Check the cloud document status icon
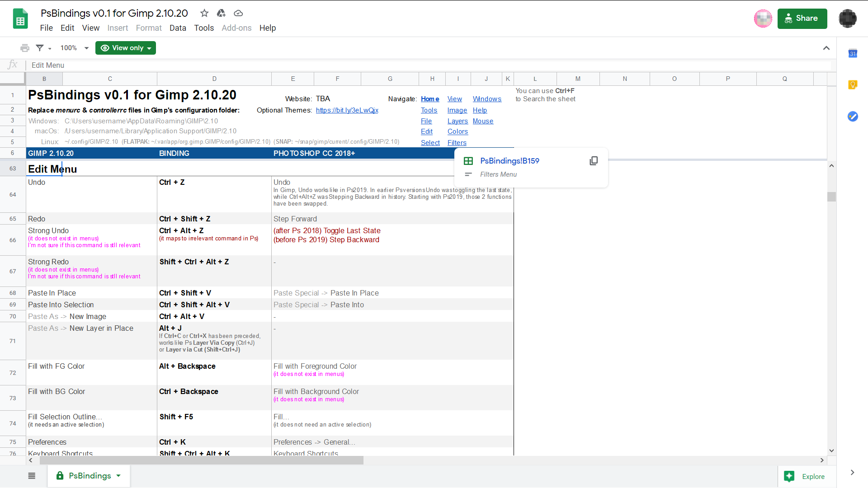Image resolution: width=868 pixels, height=488 pixels. [x=238, y=13]
